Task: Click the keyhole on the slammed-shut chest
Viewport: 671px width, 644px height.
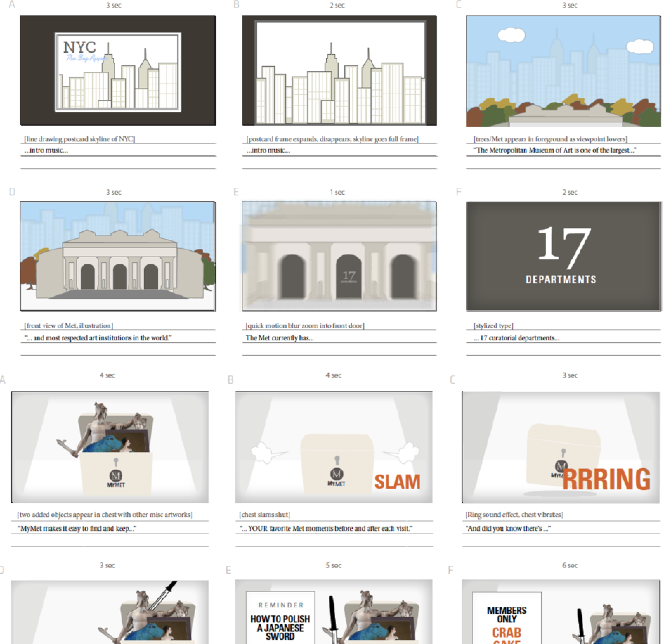Action: [x=337, y=460]
